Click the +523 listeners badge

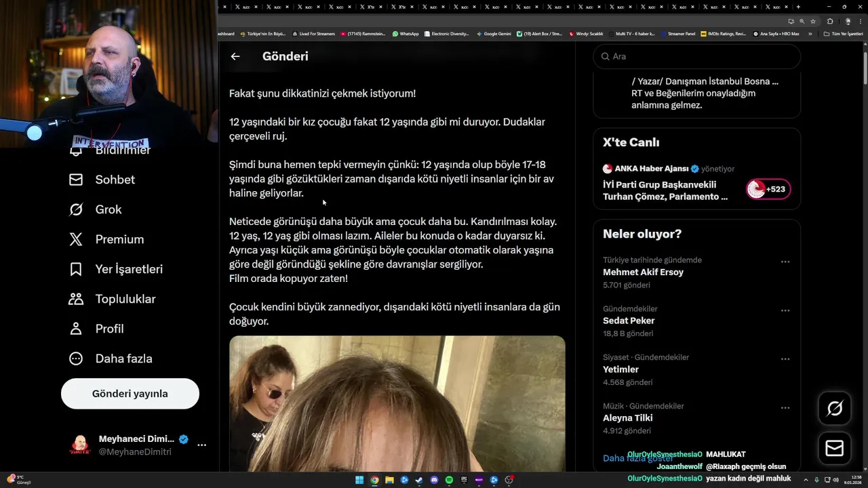[768, 189]
